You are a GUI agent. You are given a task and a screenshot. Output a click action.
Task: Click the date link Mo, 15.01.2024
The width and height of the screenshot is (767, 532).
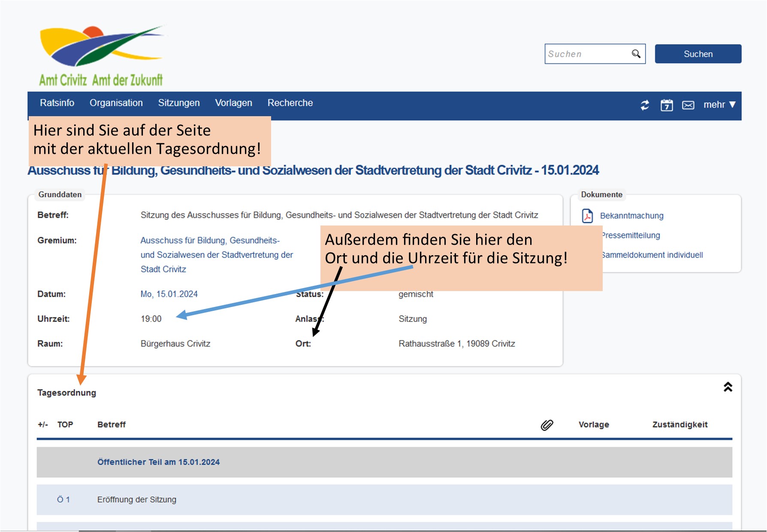169,294
